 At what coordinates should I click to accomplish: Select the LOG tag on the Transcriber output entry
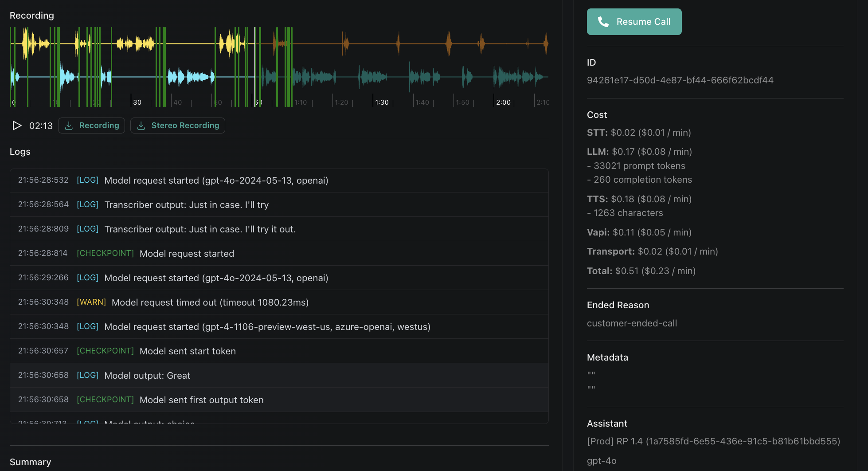(x=87, y=204)
